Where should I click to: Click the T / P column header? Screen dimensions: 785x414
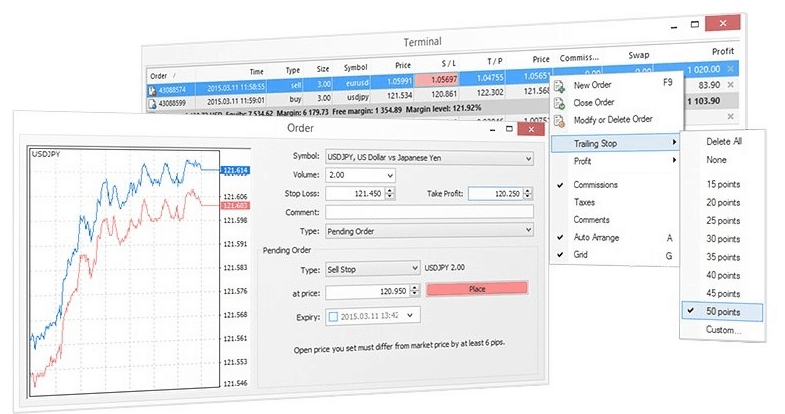point(495,61)
